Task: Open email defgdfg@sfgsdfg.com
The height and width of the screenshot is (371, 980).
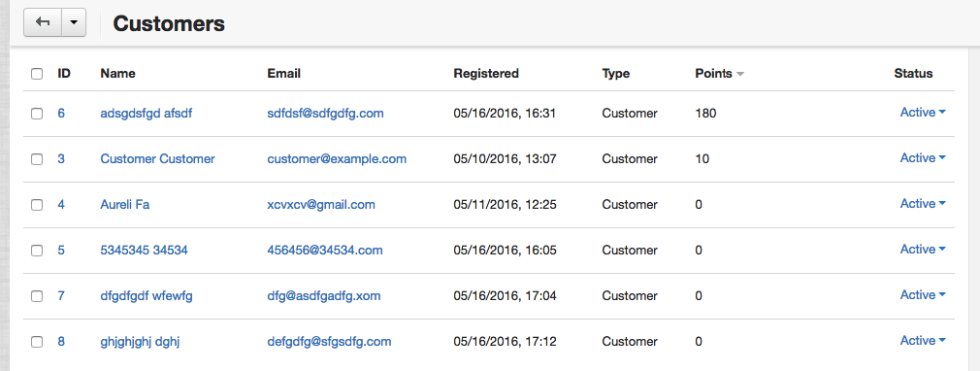Action: pos(329,342)
